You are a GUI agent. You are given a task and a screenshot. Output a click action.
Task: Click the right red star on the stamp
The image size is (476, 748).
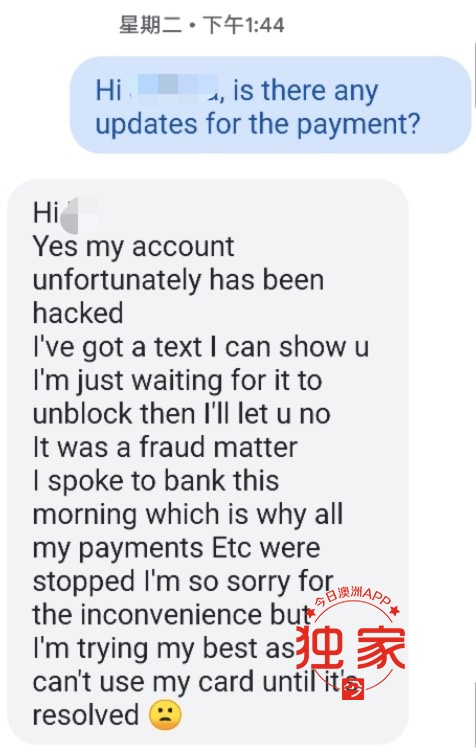[x=394, y=610]
